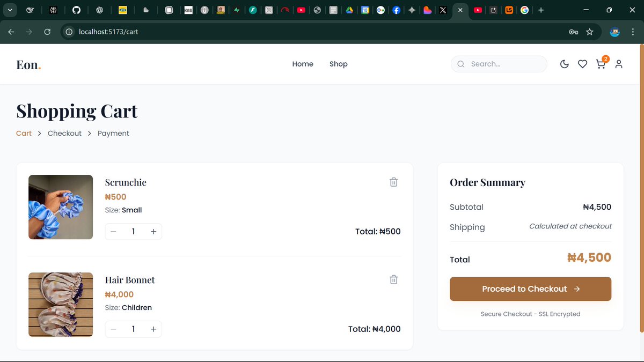Viewport: 644px width, 362px height.
Task: Switch to the green lightning bolt tab
Action: [x=237, y=10]
